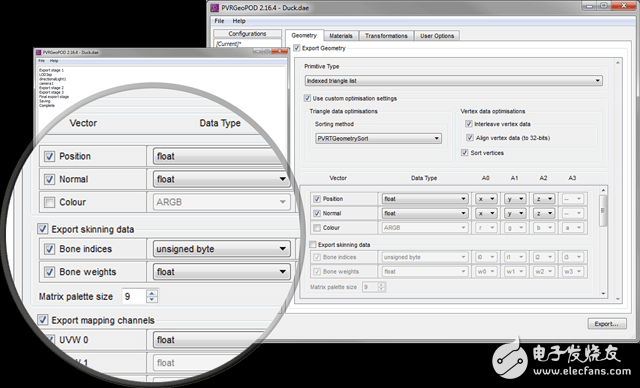The width and height of the screenshot is (640, 388).
Task: Disable Use custom optimisation settings
Action: pos(307,98)
